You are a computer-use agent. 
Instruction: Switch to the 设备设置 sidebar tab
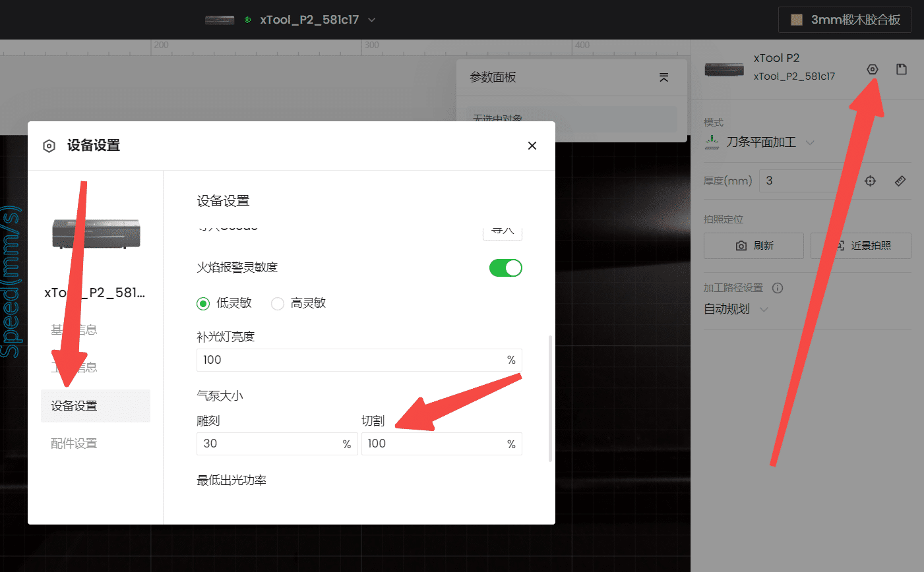96,406
